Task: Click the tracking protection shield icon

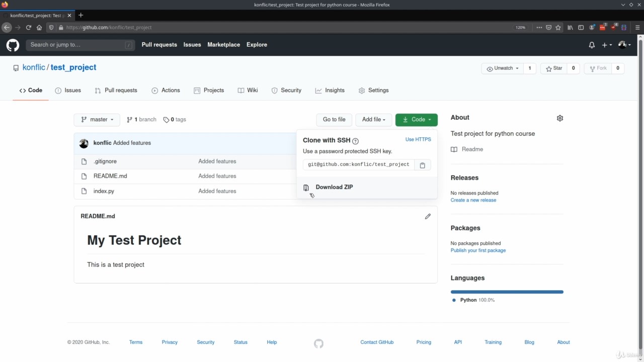Action: coord(51,28)
